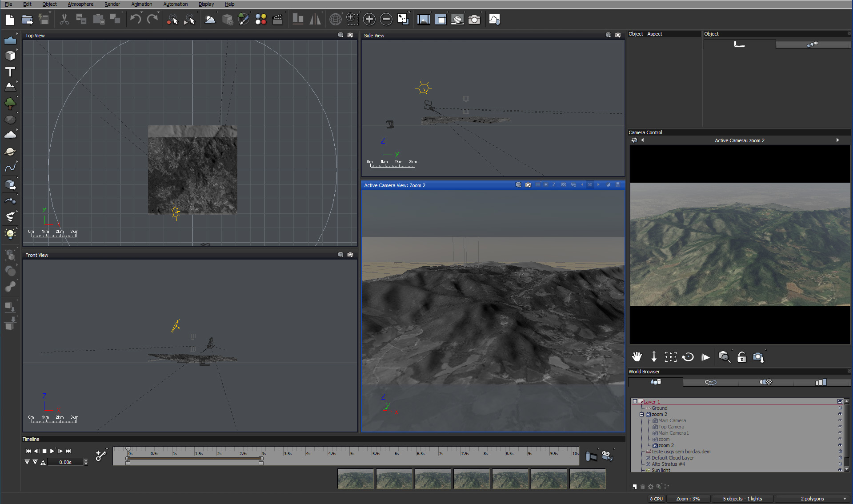Toggle lock icon for Ground item
Image resolution: width=853 pixels, height=504 pixels.
840,408
